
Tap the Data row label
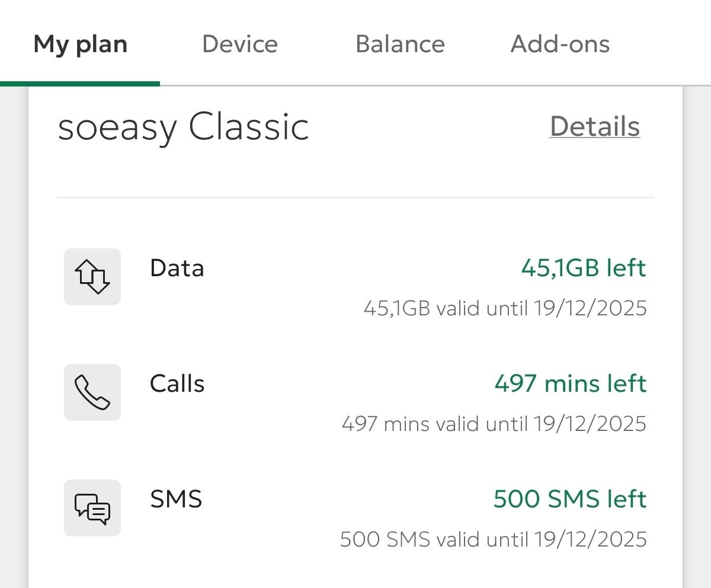(x=177, y=268)
